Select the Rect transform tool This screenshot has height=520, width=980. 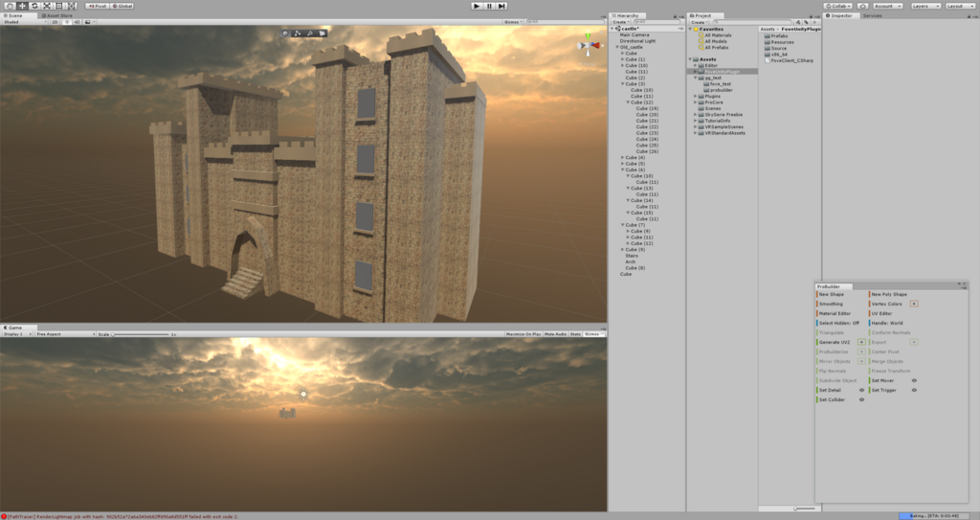pyautogui.click(x=59, y=6)
